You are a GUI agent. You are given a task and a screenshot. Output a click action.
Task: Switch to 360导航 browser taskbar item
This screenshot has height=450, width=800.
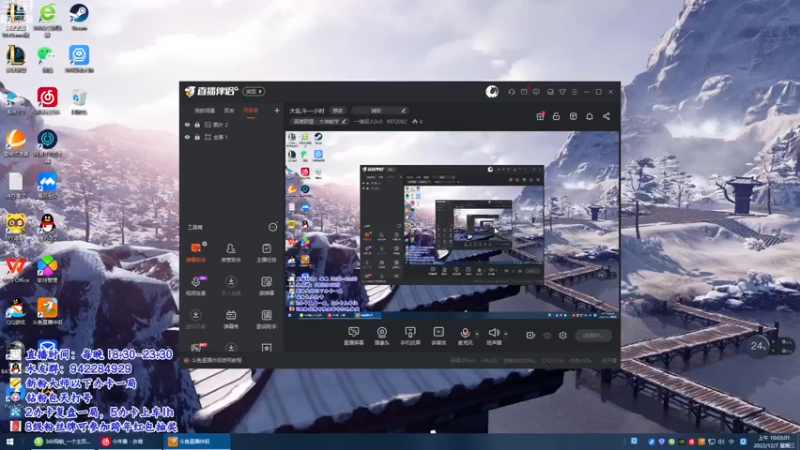click(62, 442)
